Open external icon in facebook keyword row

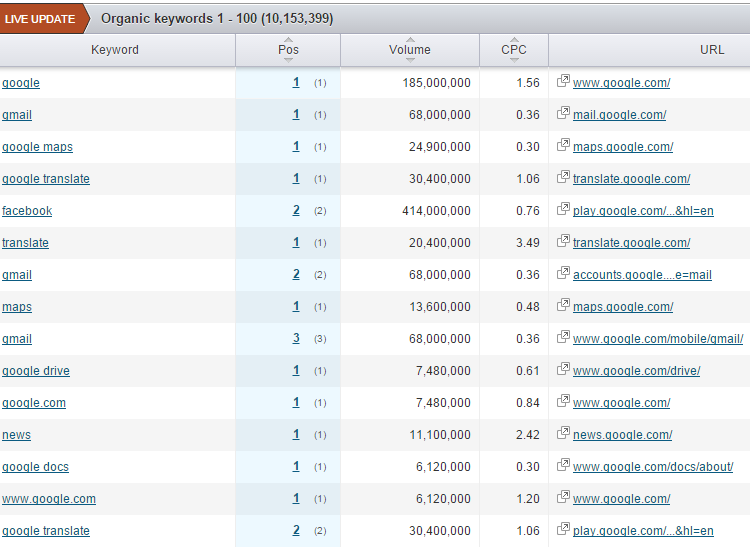point(563,209)
